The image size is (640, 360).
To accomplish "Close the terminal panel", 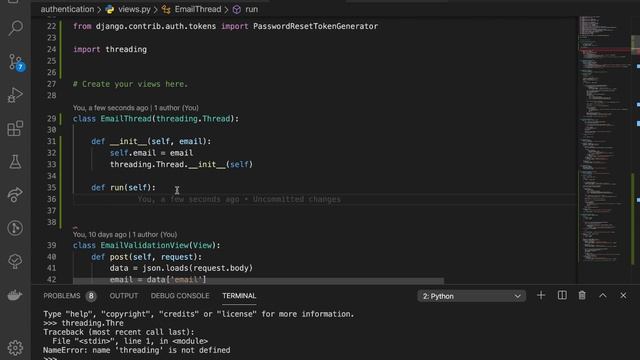I will tap(623, 296).
